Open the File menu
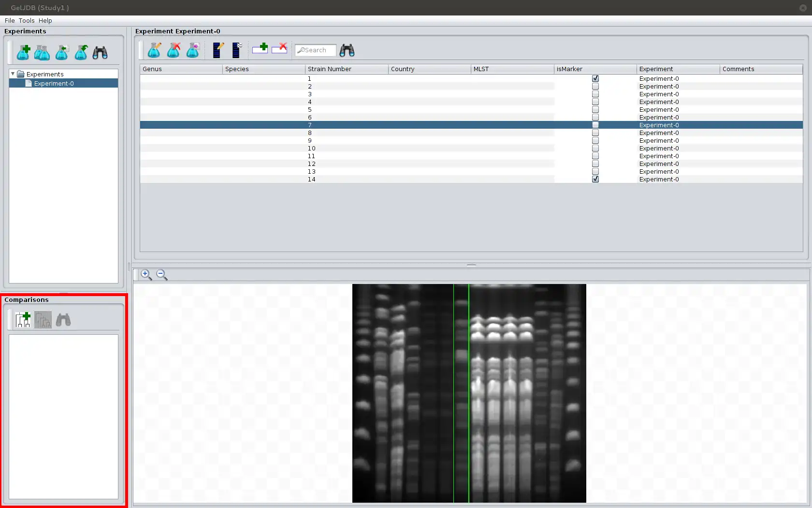The image size is (812, 508). [10, 20]
